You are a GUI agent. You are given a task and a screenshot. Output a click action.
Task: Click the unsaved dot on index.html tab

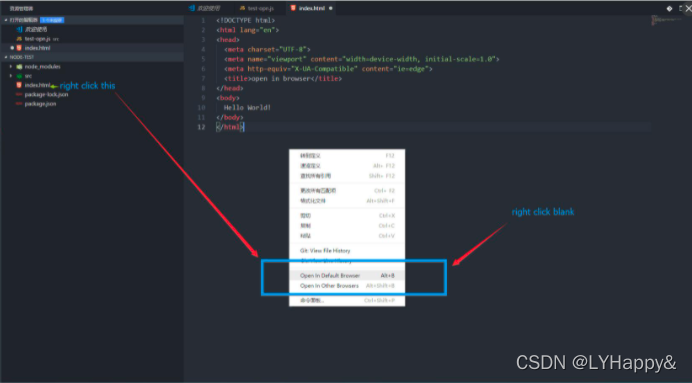pyautogui.click(x=330, y=8)
